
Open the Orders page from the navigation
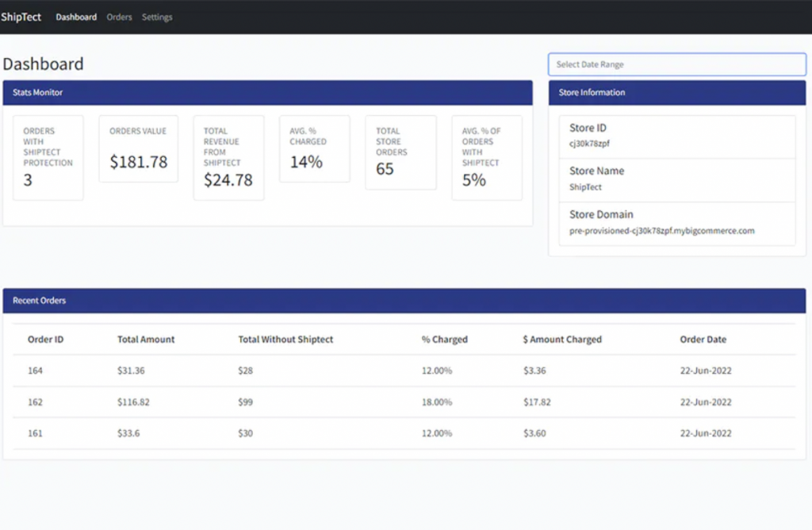(119, 17)
